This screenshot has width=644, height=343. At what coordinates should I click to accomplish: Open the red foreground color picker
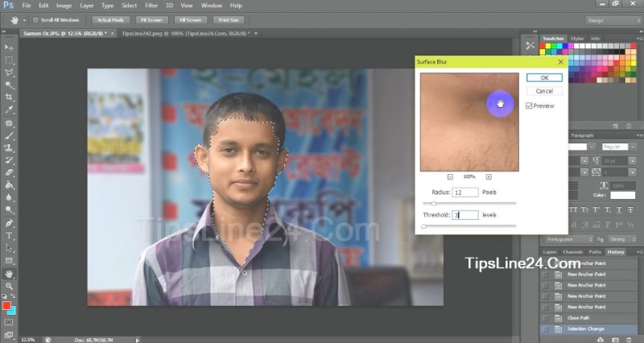tap(6, 305)
